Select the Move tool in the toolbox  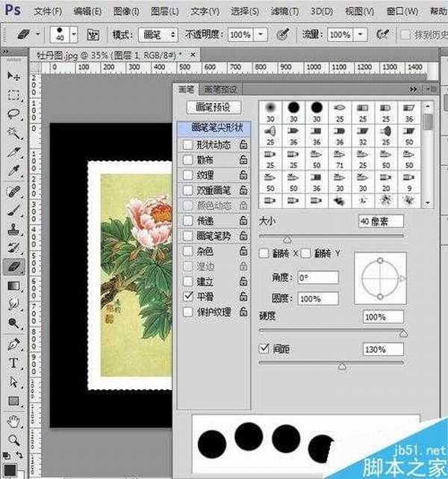(13, 76)
